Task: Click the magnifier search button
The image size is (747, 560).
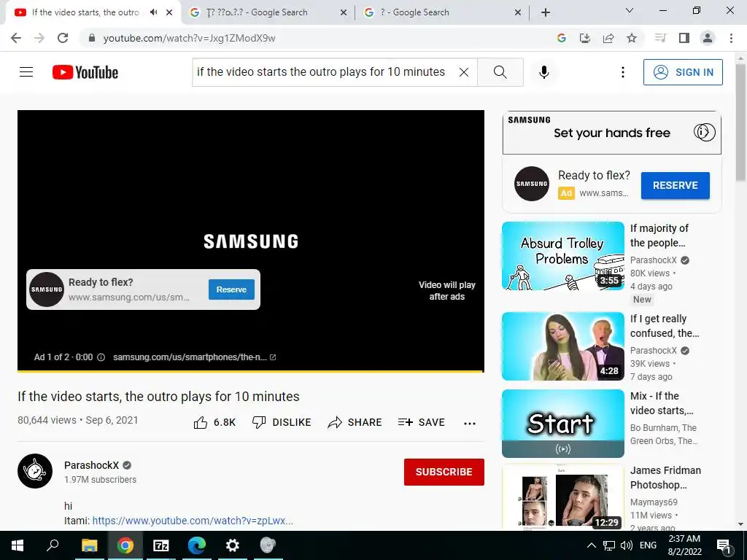Action: (500, 72)
